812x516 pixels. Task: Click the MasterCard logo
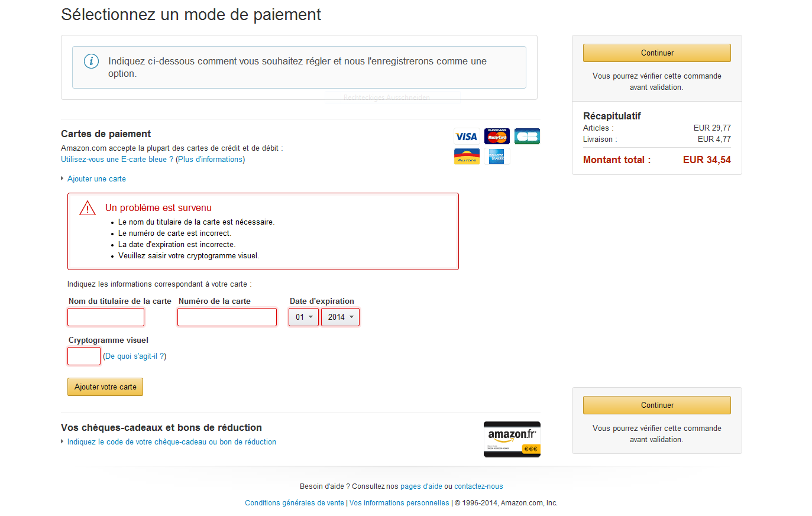coord(497,137)
